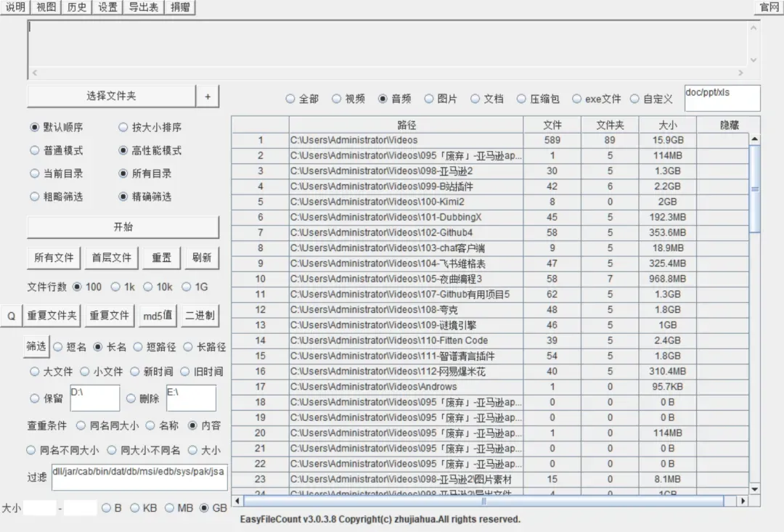Open the 捐赠 menu
This screenshot has height=532, width=784.
pyautogui.click(x=180, y=7)
